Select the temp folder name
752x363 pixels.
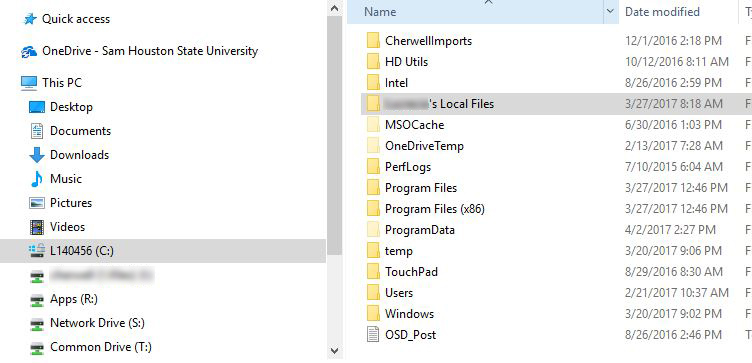[x=399, y=251]
